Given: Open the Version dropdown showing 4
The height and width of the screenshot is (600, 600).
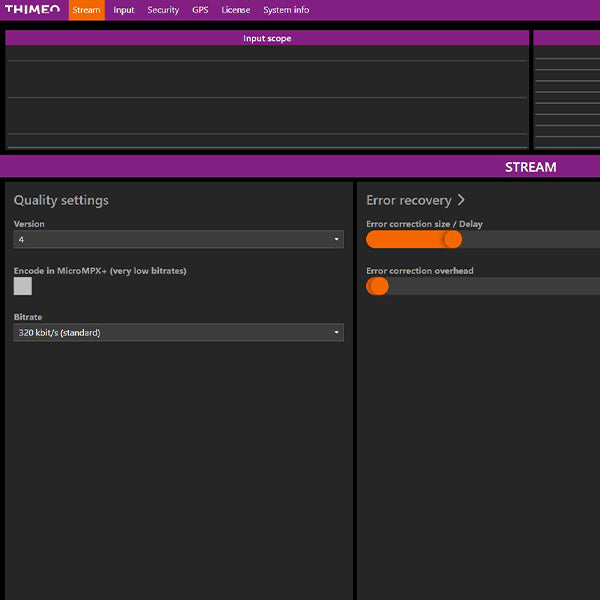Looking at the screenshot, I should (178, 240).
